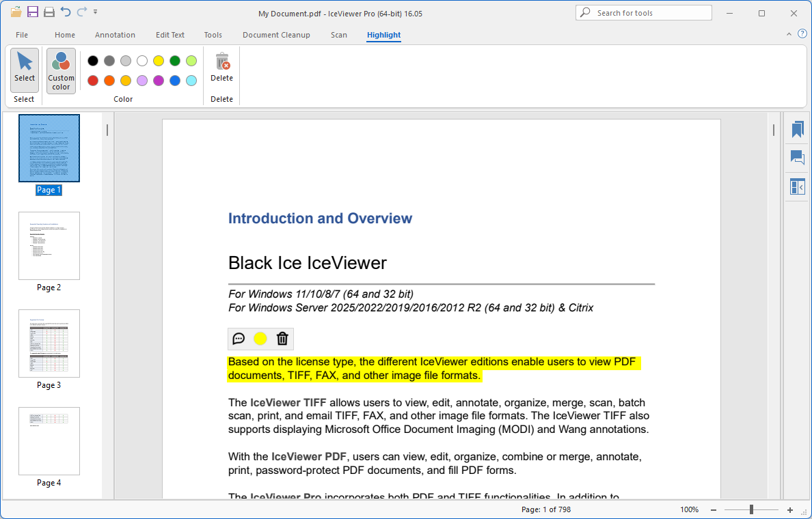Screen dimensions: 812x519
Task: Click the document vertical scrollbar handle
Action: [x=774, y=130]
